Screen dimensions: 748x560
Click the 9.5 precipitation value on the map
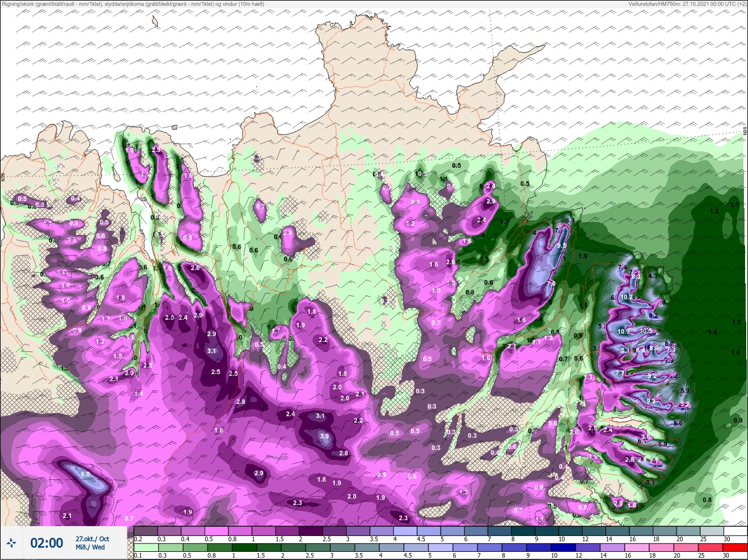[562, 246]
